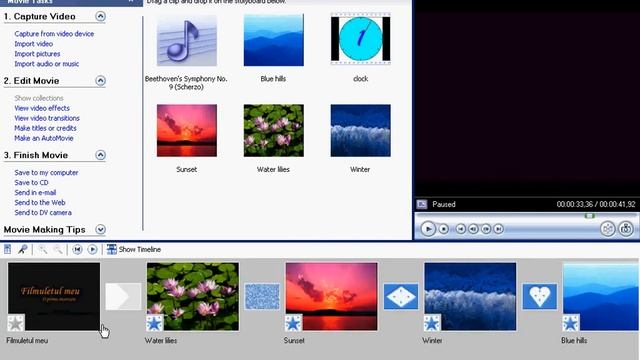Image resolution: width=640 pixels, height=360 pixels.
Task: Select the Blue hills clip on storyboard
Action: tap(601, 296)
